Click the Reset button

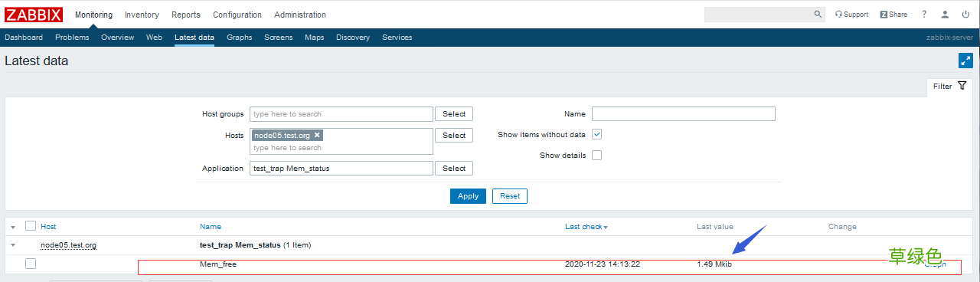510,196
